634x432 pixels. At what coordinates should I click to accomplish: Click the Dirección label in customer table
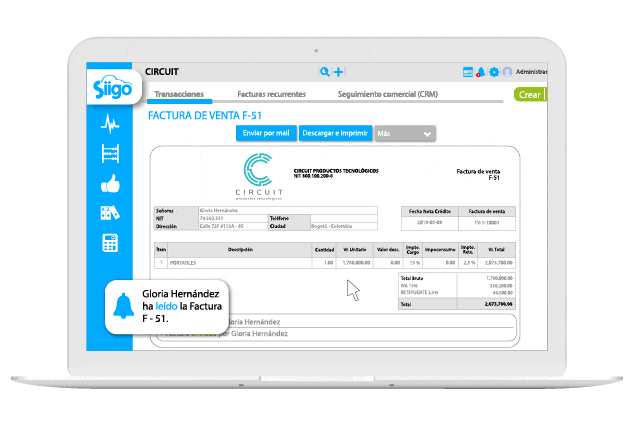166,226
